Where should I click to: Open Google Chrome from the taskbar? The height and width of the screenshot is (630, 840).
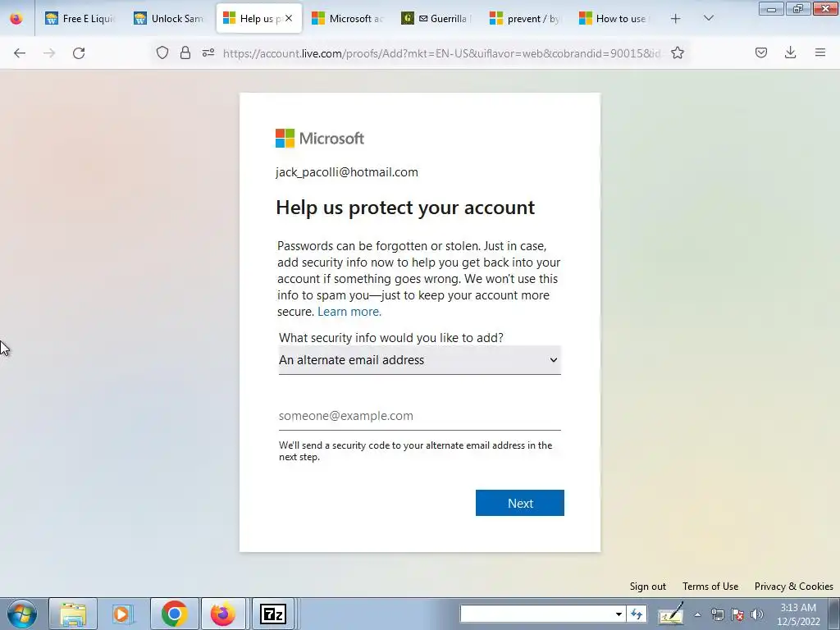pos(174,614)
